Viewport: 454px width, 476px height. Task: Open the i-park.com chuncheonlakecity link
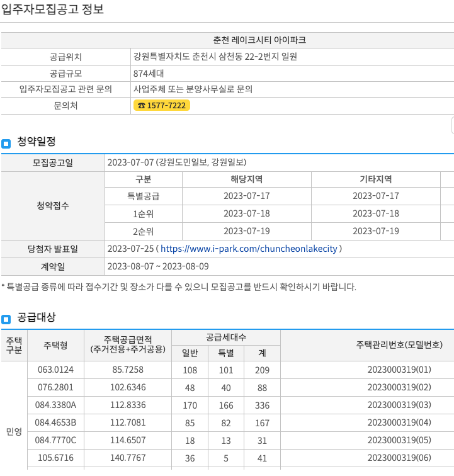249,249
